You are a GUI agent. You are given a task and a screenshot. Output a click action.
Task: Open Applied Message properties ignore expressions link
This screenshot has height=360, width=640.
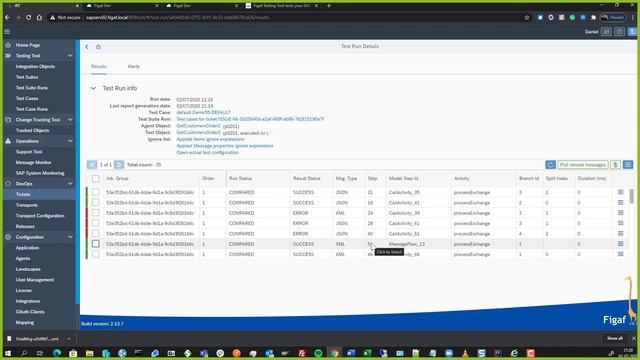pos(225,146)
